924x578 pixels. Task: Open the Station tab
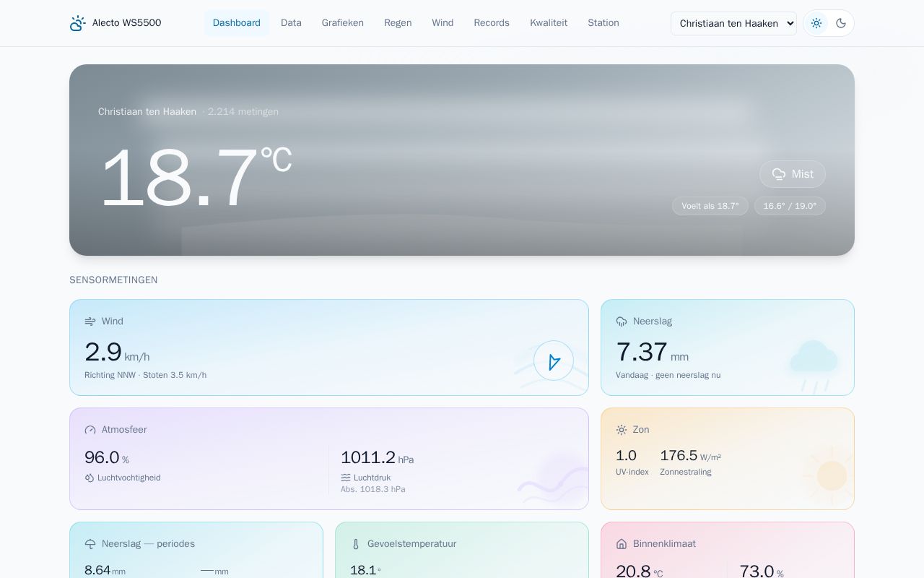tap(603, 23)
